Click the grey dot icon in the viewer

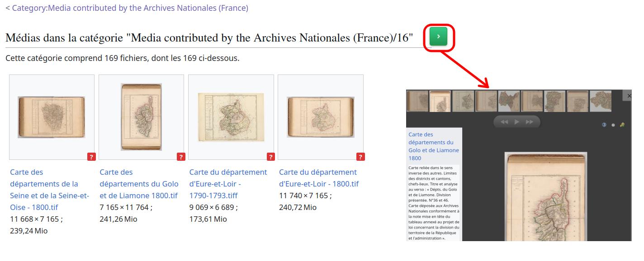pos(613,125)
